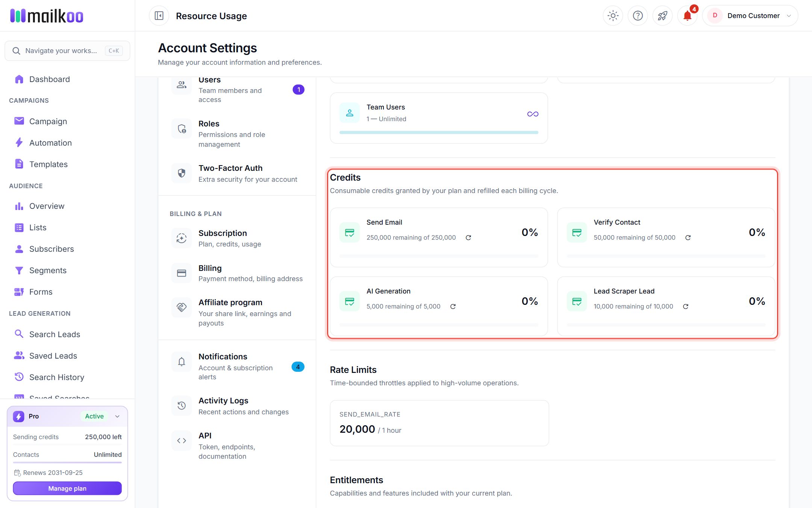Open notifications bell with badge 4
Screen dimensions: 812x508
(x=687, y=16)
